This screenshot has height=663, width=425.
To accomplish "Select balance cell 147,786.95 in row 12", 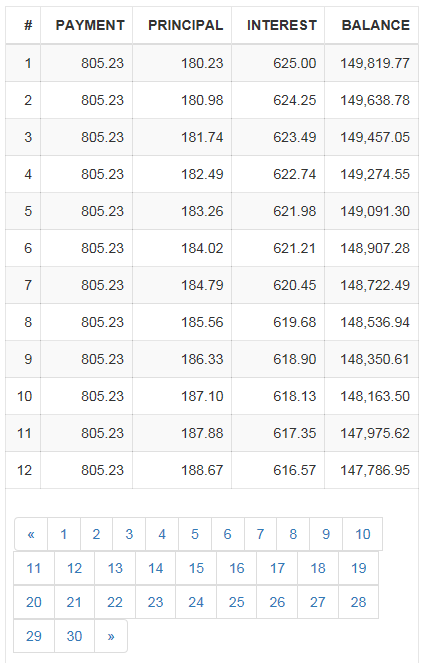I will click(375, 470).
